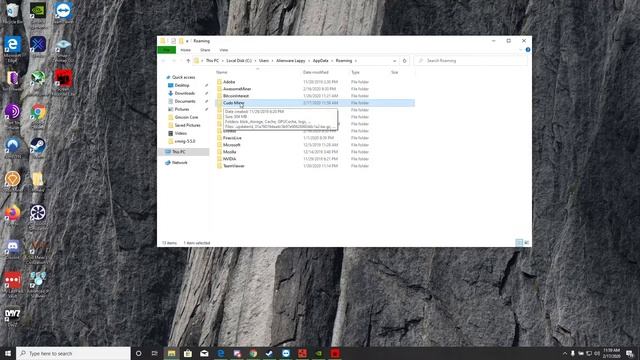Expand the ribbon chevron in Explorer
Screen dimensions: 640x360
click(x=520, y=50)
